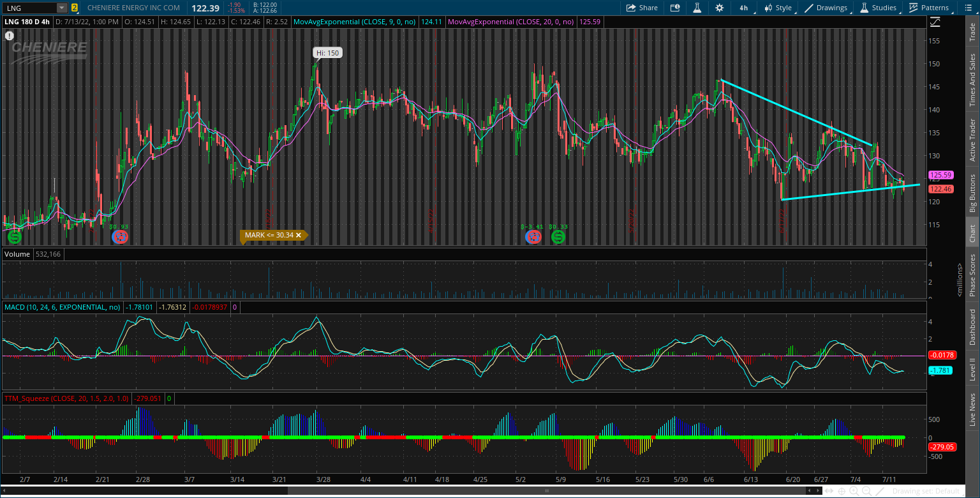Open the Patterns menu
Viewport: 980px width, 498px height.
click(929, 8)
